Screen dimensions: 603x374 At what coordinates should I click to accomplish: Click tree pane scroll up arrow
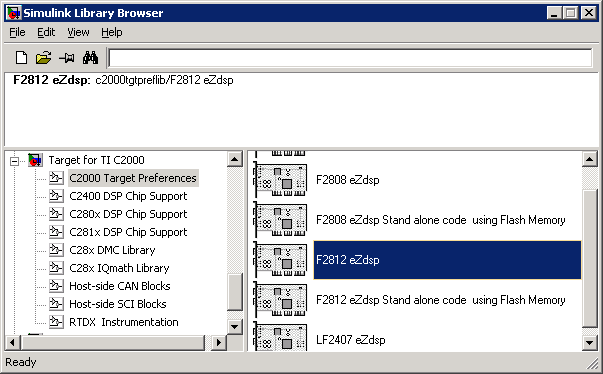[235, 159]
